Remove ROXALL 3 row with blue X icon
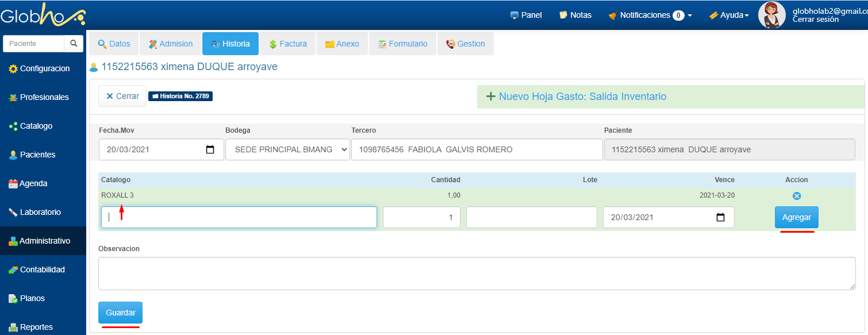Image resolution: width=868 pixels, height=335 pixels. pyautogui.click(x=797, y=196)
